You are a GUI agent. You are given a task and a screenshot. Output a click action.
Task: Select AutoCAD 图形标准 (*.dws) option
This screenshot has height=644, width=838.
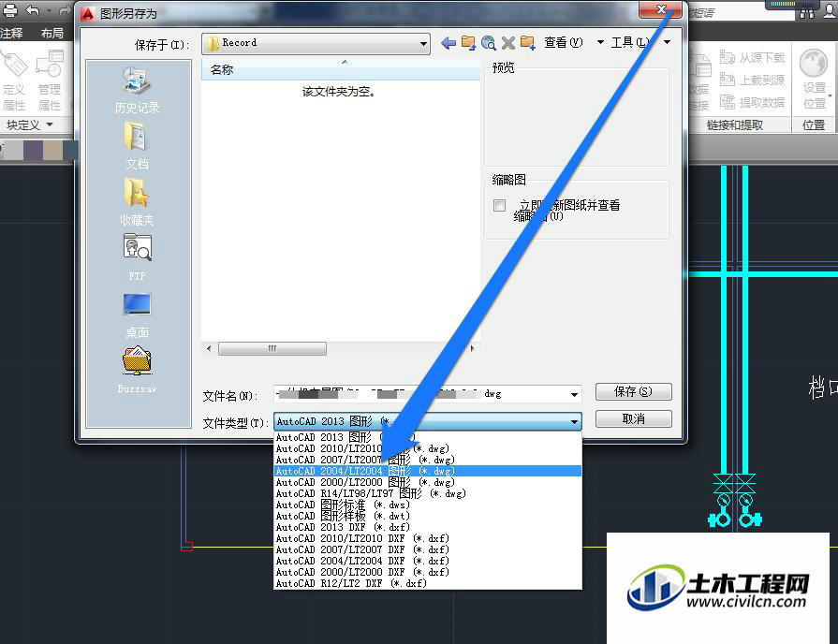pos(428,505)
